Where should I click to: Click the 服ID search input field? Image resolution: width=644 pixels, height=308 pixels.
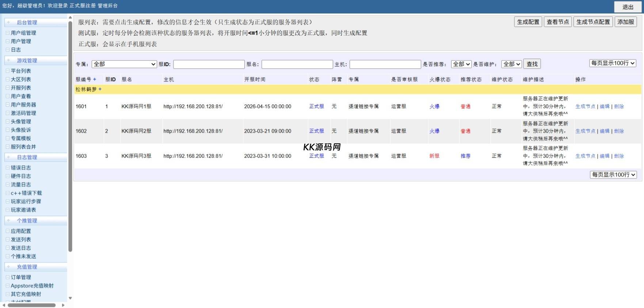click(209, 64)
